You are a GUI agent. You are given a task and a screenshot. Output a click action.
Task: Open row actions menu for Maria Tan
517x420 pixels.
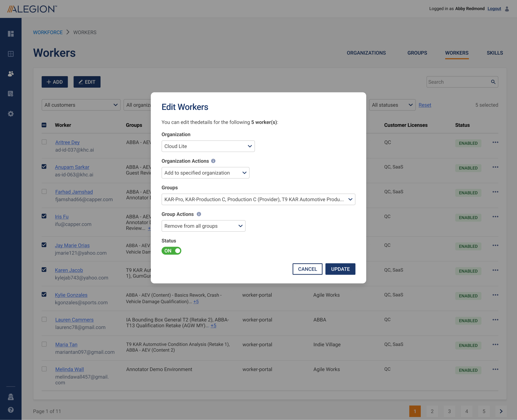[495, 345]
